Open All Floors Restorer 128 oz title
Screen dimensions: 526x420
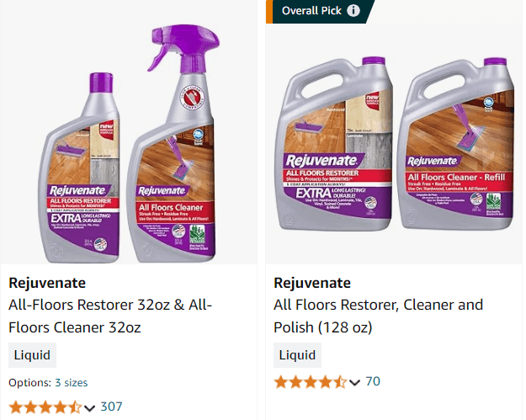pyautogui.click(x=378, y=316)
